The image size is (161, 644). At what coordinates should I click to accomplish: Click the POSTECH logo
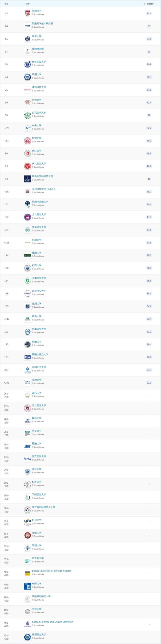click(x=27, y=90)
